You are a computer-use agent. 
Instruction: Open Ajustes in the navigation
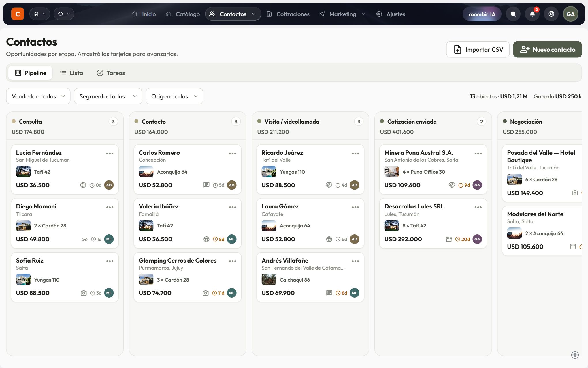point(391,14)
